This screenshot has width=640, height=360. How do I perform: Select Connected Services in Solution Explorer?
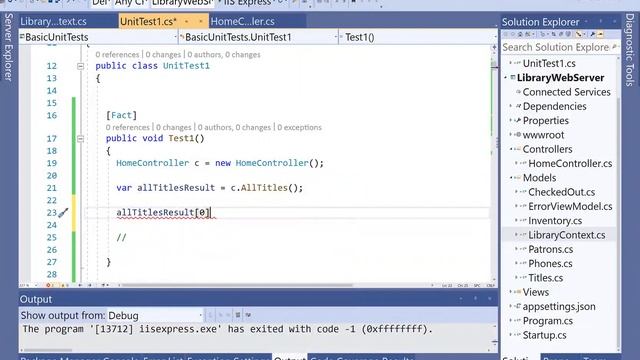coord(567,92)
